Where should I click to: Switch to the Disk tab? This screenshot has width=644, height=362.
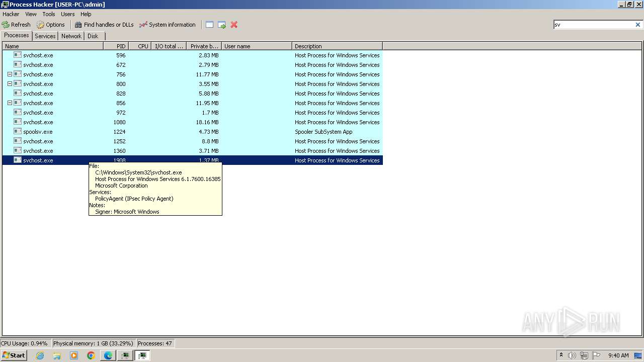click(93, 36)
